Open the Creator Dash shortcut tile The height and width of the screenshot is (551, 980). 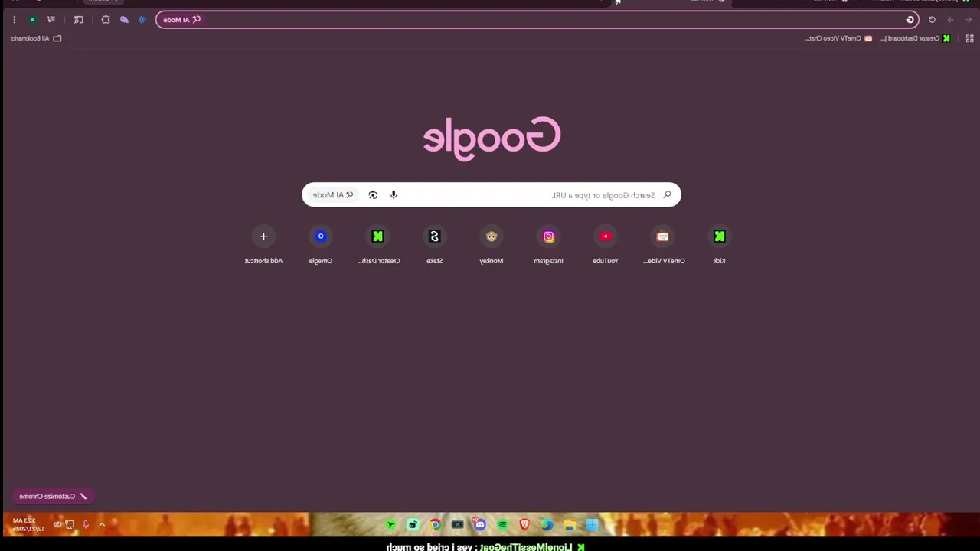tap(377, 244)
